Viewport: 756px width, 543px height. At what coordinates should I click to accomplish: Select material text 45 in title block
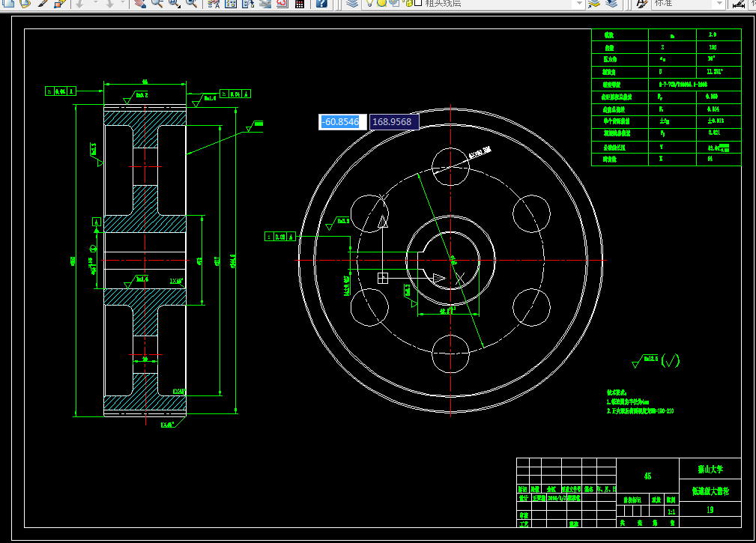point(647,476)
